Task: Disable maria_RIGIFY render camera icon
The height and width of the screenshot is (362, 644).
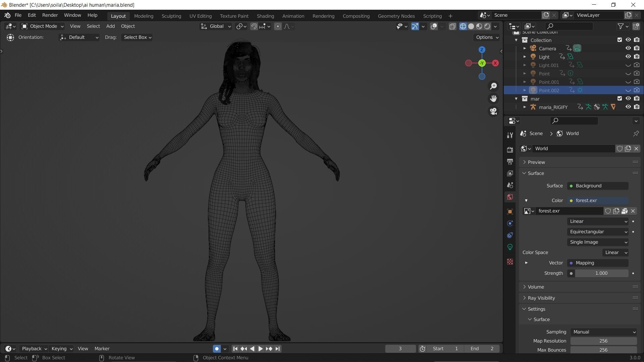Action: coord(637,107)
